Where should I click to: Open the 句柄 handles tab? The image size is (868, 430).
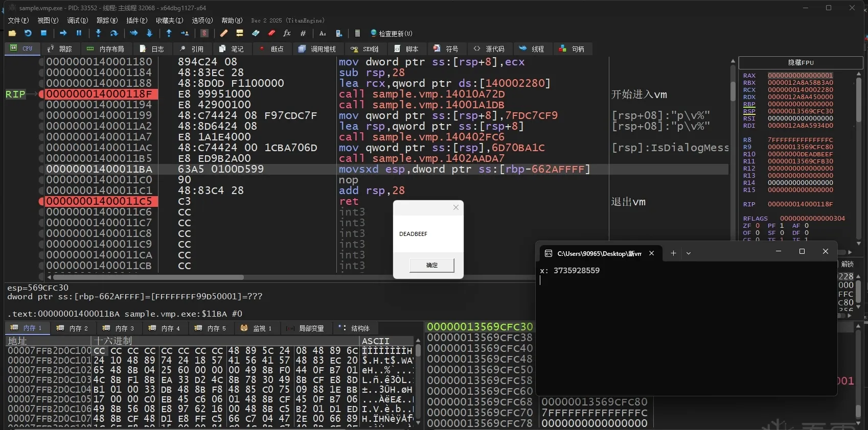pyautogui.click(x=572, y=49)
